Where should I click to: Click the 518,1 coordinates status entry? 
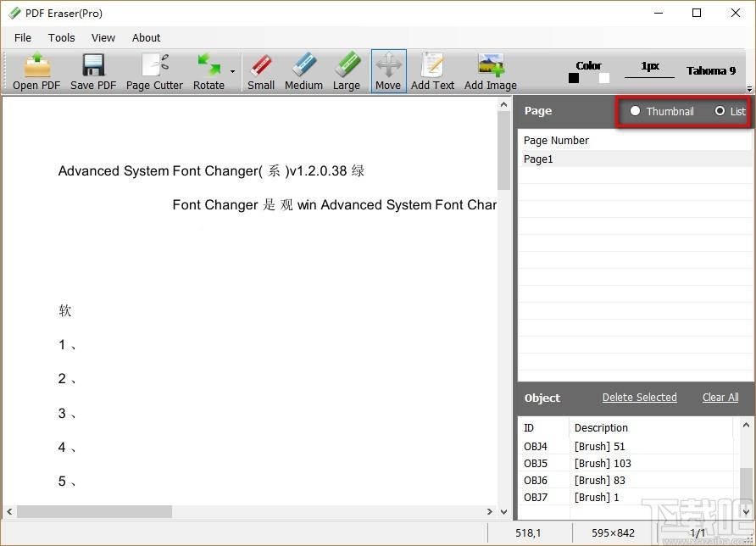[x=528, y=533]
